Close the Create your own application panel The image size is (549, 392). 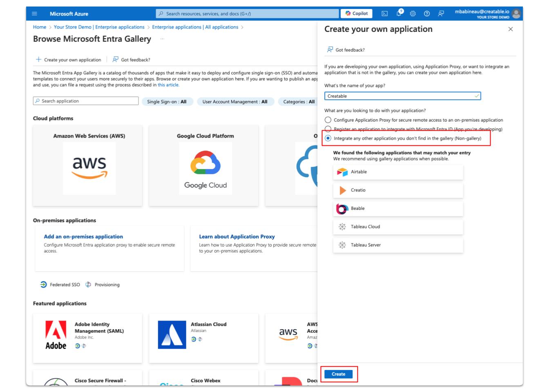pyautogui.click(x=511, y=29)
